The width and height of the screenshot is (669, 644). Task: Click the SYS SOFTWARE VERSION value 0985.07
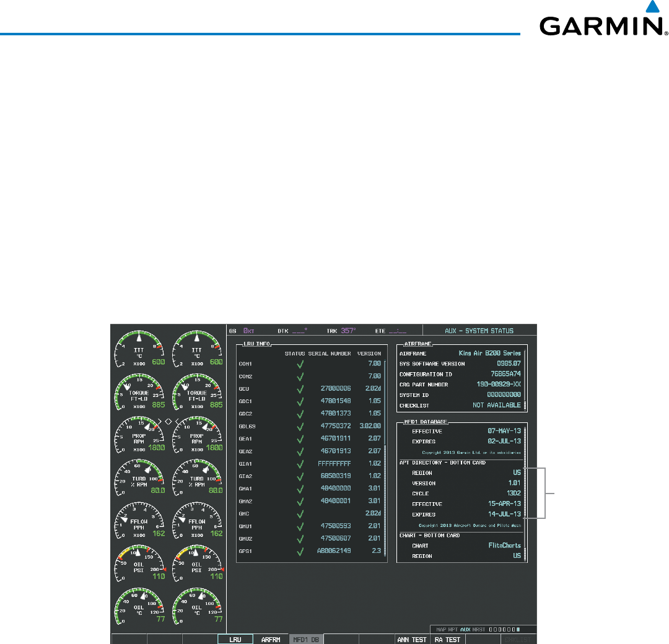pyautogui.click(x=509, y=363)
